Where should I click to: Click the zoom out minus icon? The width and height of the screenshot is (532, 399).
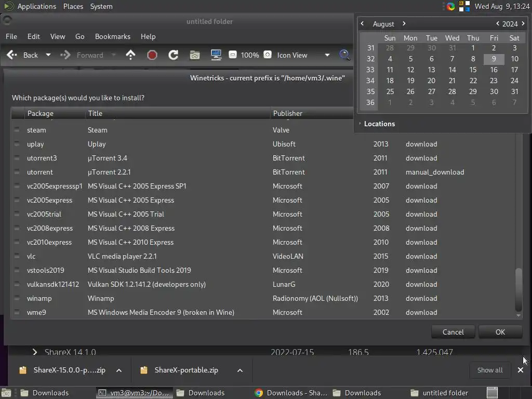232,55
